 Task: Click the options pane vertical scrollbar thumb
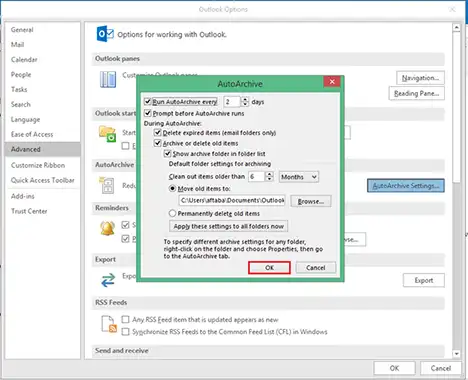tap(457, 107)
